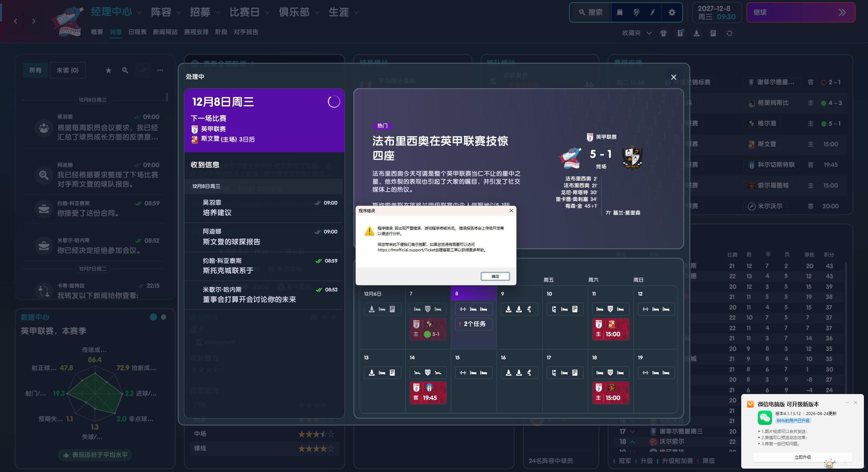Screen dimensions: 868x472
Task: Go back with the left arrow
Action: [16, 21]
